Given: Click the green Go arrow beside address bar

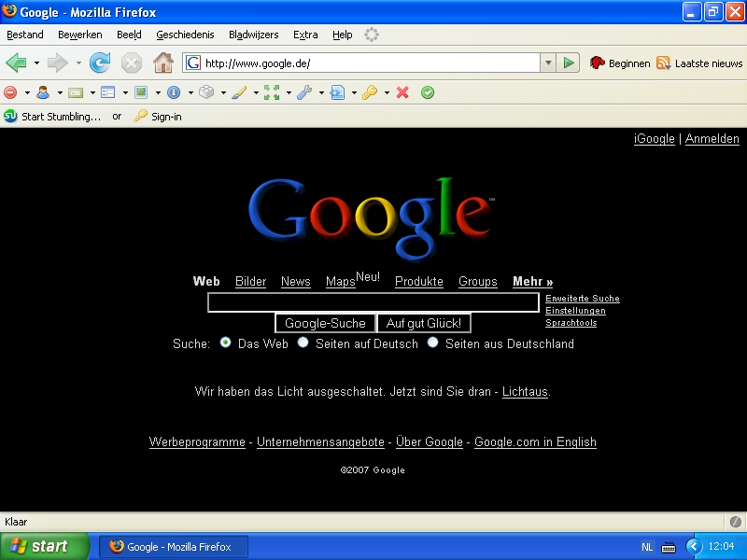Looking at the screenshot, I should tap(569, 63).
